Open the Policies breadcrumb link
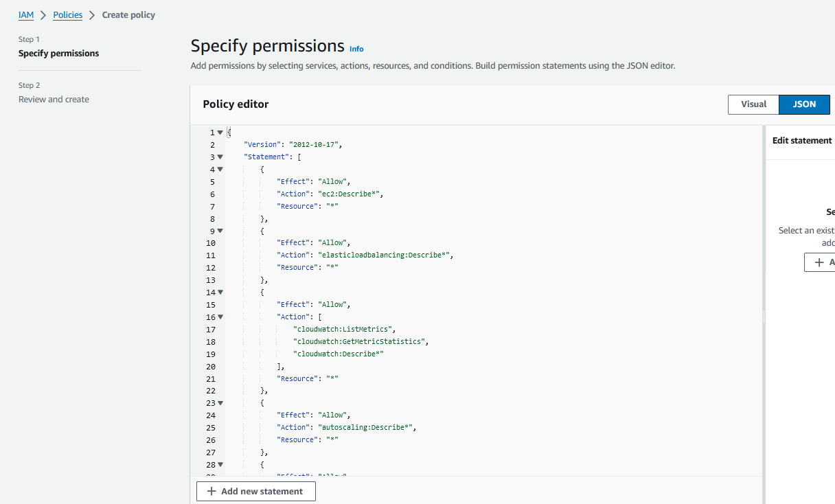Screen dimensions: 835x504 (x=68, y=14)
